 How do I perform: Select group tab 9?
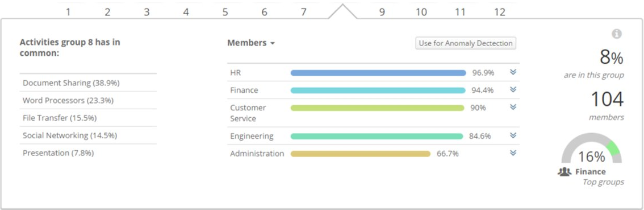click(x=382, y=12)
